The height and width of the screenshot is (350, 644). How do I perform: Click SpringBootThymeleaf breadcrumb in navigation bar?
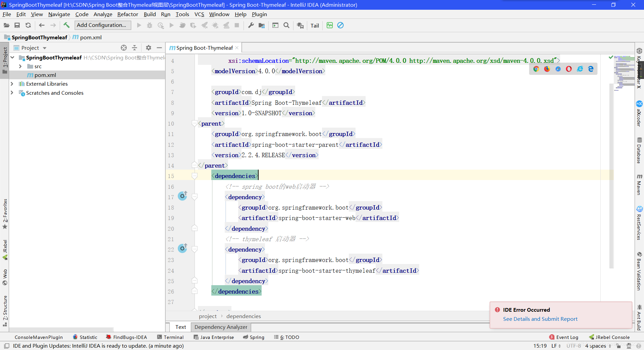click(39, 37)
